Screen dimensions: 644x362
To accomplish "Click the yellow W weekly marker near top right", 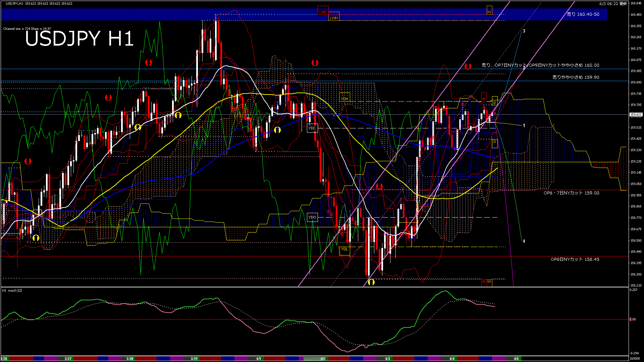I will coord(489,11).
